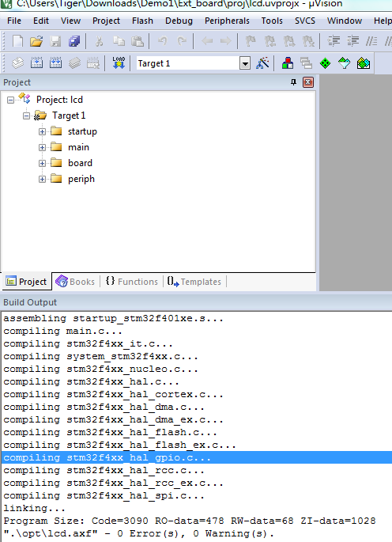Click the Comment selection icon
This screenshot has width=392, height=542.
coord(371,41)
